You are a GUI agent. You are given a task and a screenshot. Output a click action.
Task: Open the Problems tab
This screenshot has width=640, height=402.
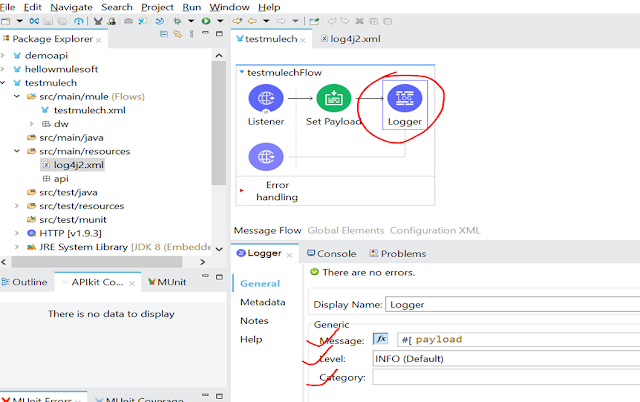[398, 253]
